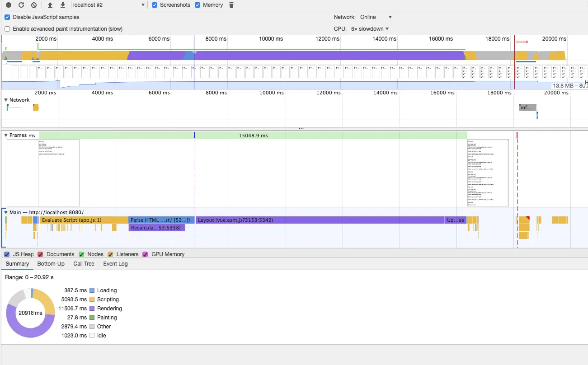
Task: Select the 'Up...ee' purple bar
Action: click(x=455, y=220)
